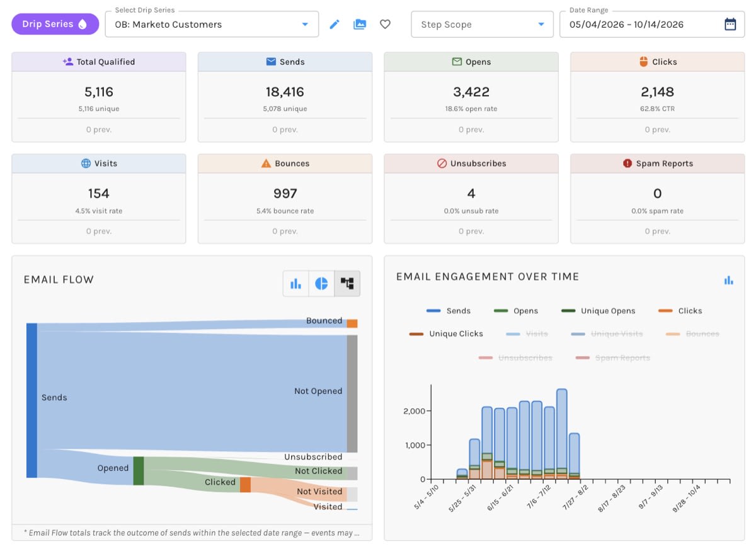This screenshot has width=756, height=549.
Task: Click the Bounces warning triangle icon
Action: tap(266, 163)
